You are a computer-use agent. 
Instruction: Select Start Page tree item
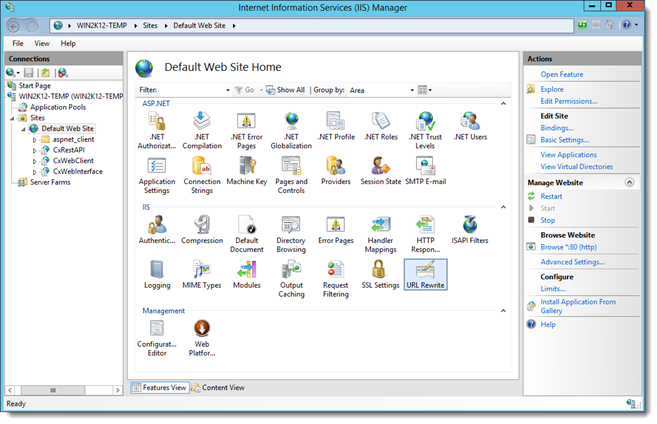(x=35, y=85)
